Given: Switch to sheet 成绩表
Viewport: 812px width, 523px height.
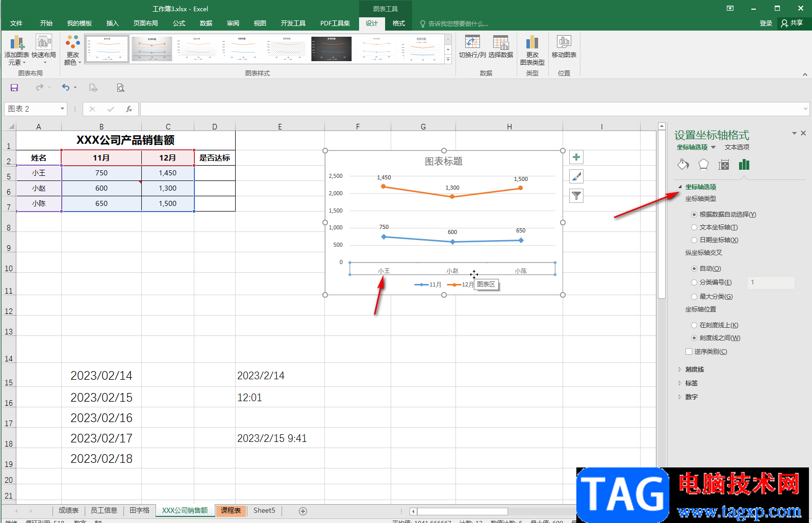Looking at the screenshot, I should [x=68, y=511].
